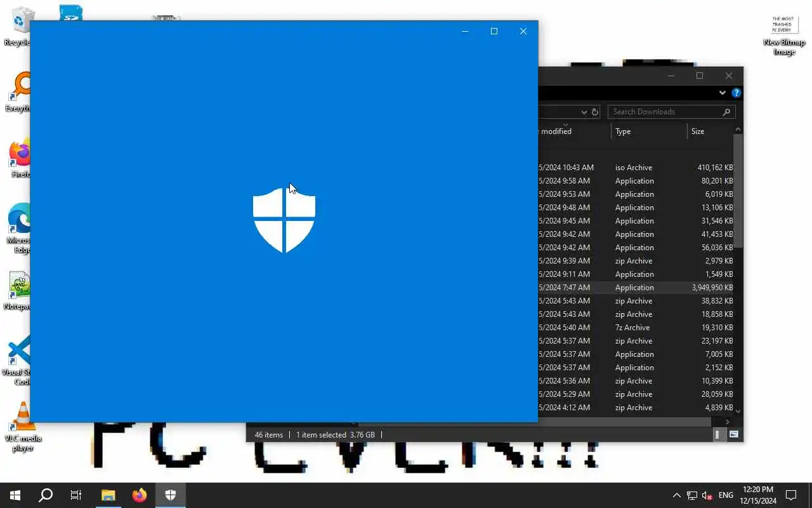The image size is (812, 508).
Task: Open the Microsoft Edge desktop shortcut
Action: (19, 227)
